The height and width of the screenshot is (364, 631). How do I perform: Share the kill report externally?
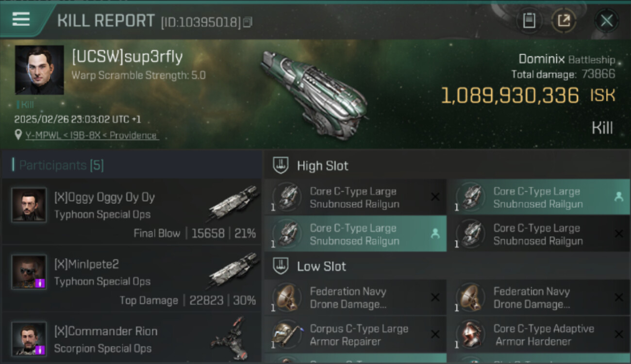point(564,21)
